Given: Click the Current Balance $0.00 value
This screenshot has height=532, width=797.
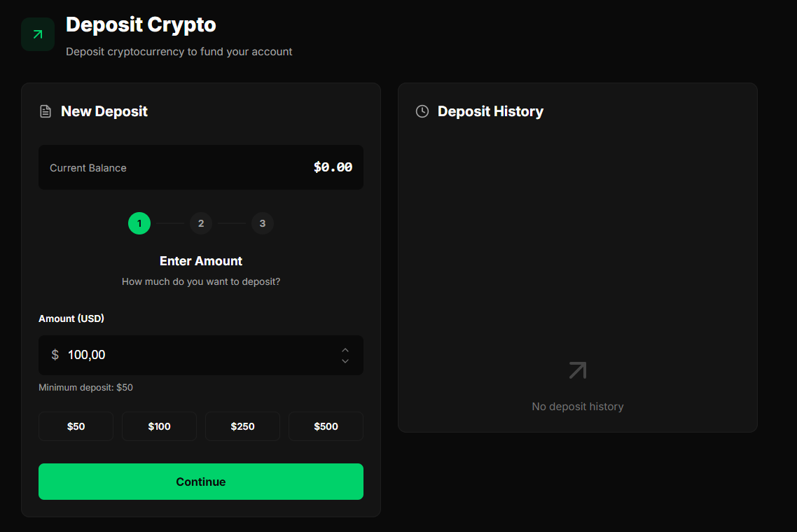Looking at the screenshot, I should [x=333, y=167].
